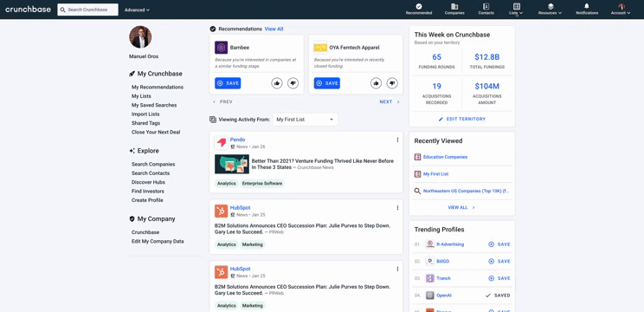The image size is (644, 312).
Task: Open My Lists in sidebar
Action: pyautogui.click(x=141, y=96)
